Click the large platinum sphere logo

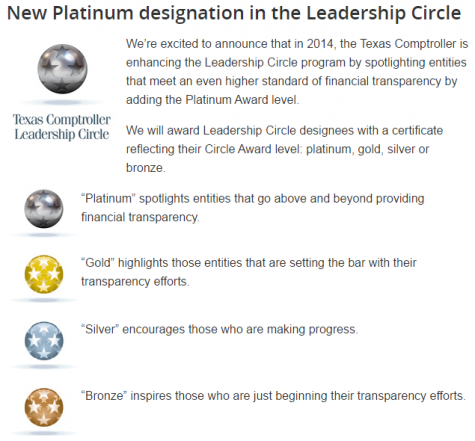click(62, 69)
